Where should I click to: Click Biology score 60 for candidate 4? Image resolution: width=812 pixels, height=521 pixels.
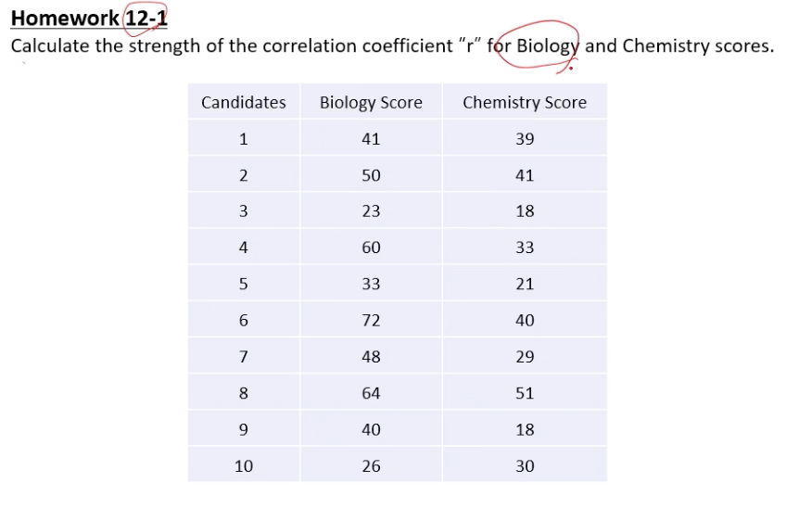pyautogui.click(x=371, y=247)
